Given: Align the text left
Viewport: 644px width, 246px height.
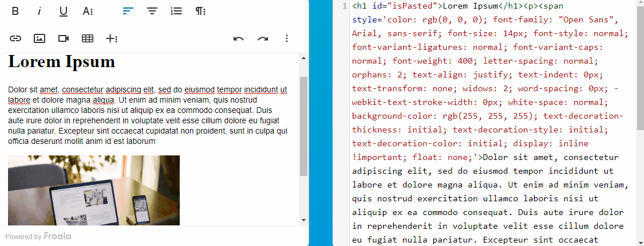Looking at the screenshot, I should [x=128, y=11].
